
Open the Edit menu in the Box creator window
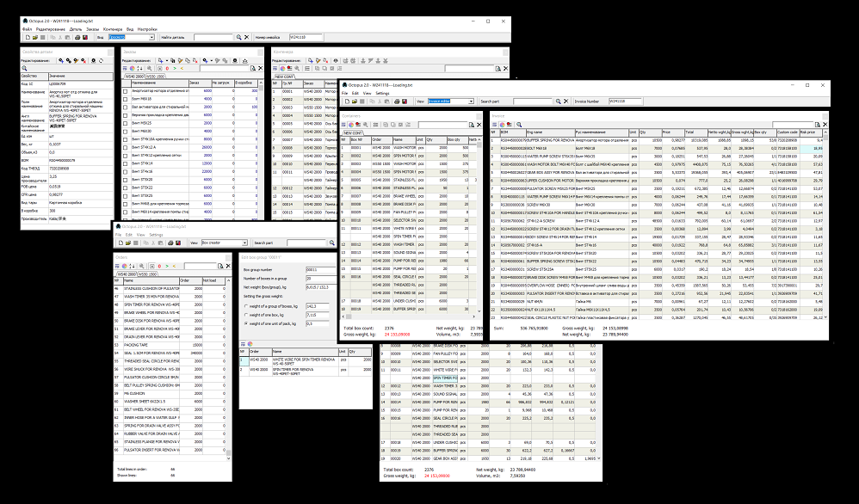tap(129, 235)
